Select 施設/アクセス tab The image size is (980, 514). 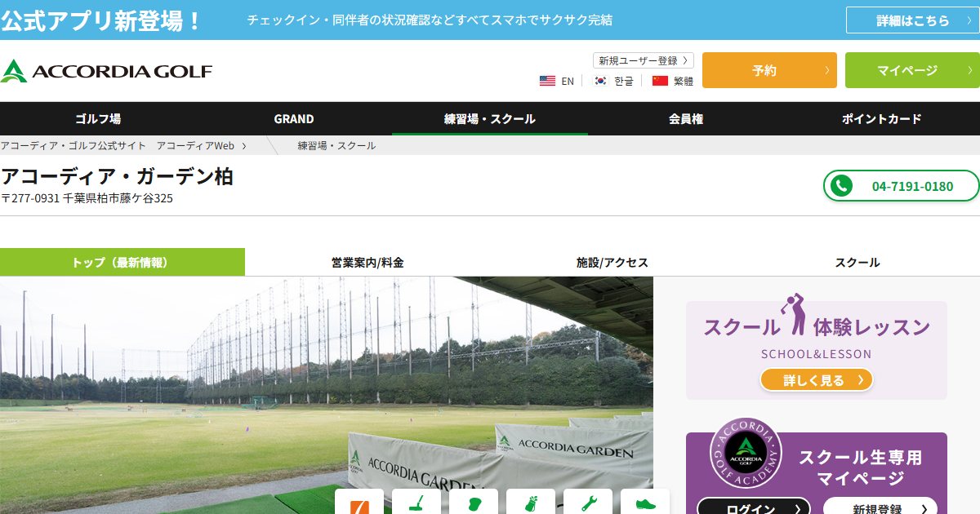pyautogui.click(x=612, y=262)
